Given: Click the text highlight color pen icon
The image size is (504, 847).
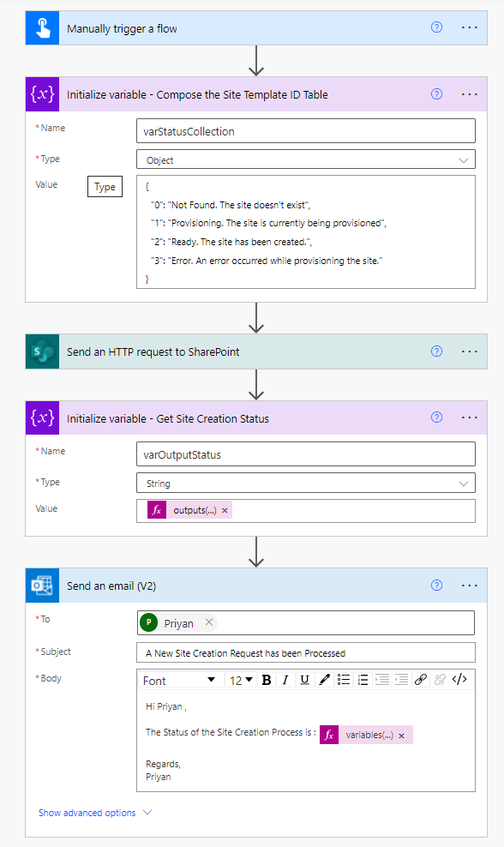Looking at the screenshot, I should 324,680.
